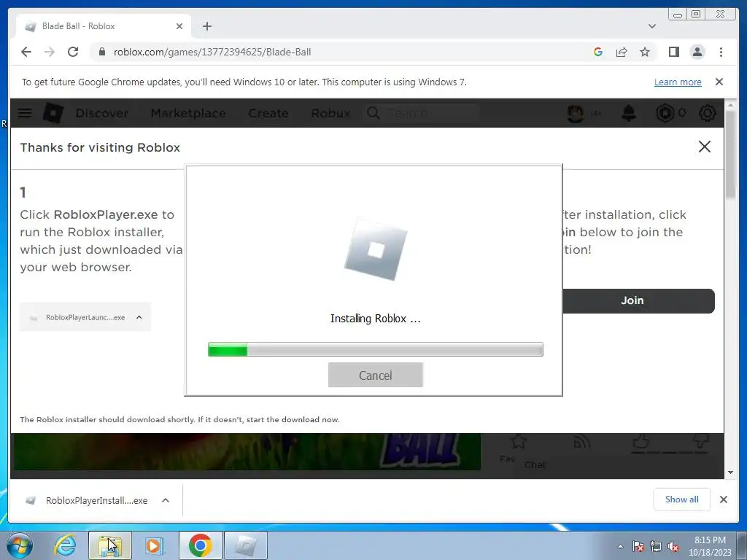Screen dimensions: 747x560
Task: Expand the RobloxPlayerInstall download options
Action: pos(166,500)
